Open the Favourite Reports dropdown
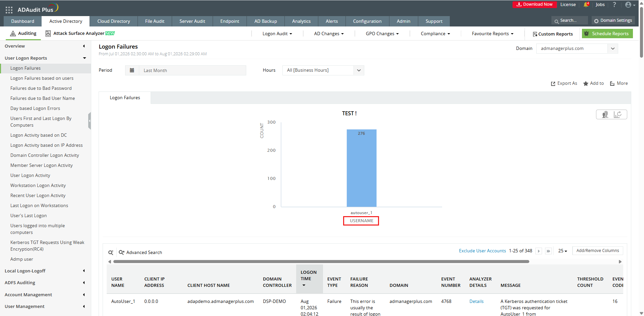Image resolution: width=644 pixels, height=316 pixels. pyautogui.click(x=493, y=34)
